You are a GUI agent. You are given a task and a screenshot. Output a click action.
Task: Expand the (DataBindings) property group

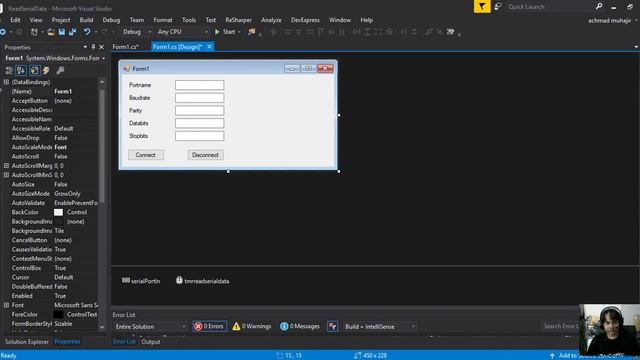tap(6, 82)
